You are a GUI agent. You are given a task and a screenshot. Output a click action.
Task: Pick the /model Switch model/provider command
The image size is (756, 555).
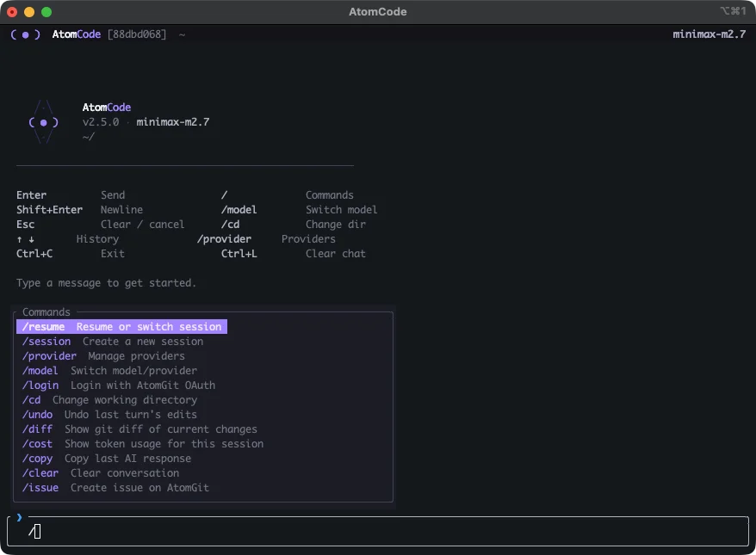109,371
